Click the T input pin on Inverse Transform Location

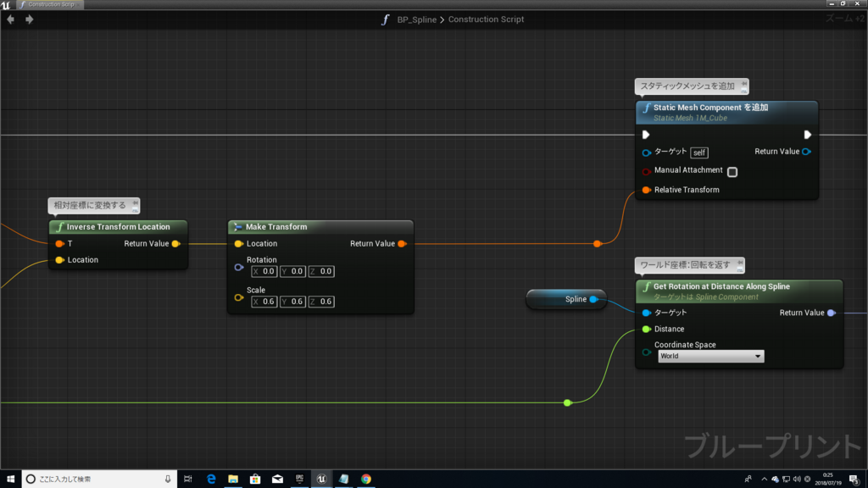point(60,243)
